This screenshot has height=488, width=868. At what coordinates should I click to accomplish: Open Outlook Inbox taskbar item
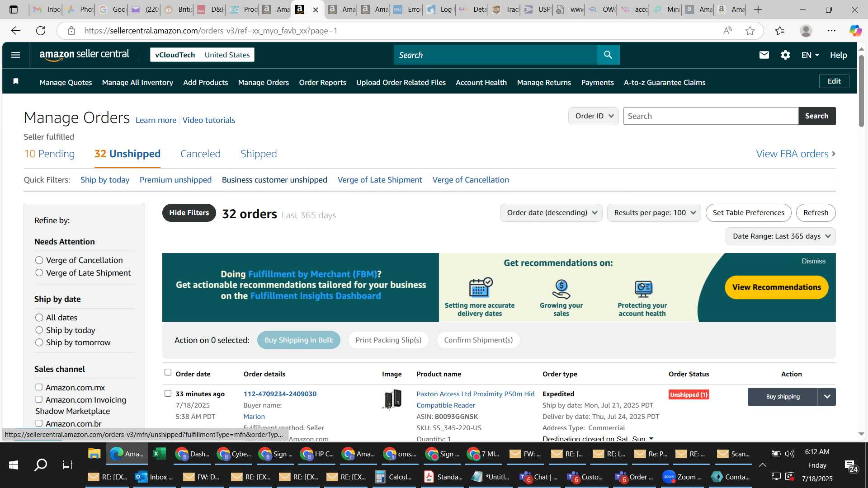pyautogui.click(x=155, y=477)
